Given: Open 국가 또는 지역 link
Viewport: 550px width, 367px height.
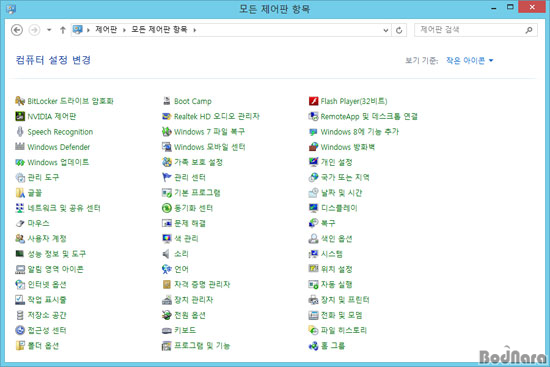Looking at the screenshot, I should pyautogui.click(x=345, y=177).
